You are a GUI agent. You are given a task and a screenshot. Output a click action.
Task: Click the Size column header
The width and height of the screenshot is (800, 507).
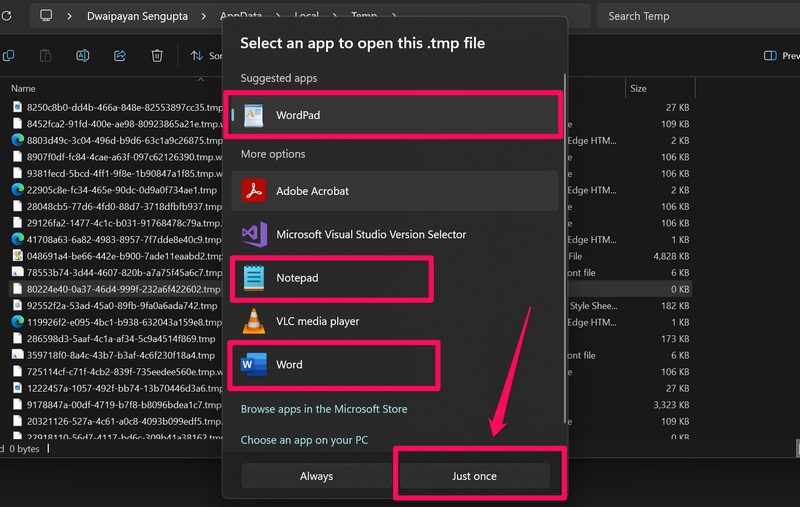pyautogui.click(x=638, y=89)
